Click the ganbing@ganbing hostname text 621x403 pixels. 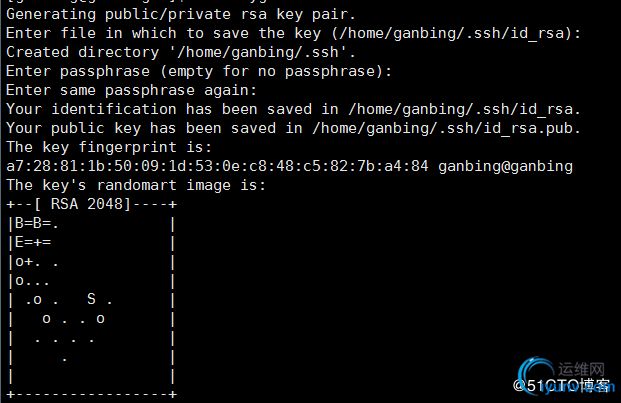point(505,166)
